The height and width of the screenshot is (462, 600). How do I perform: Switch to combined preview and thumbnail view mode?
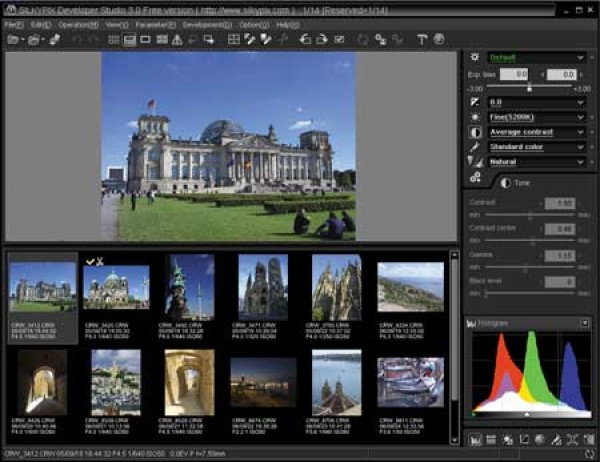130,39
